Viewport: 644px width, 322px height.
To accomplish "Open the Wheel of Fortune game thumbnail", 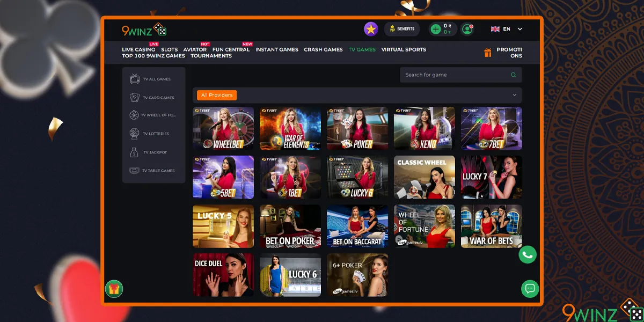I will pos(425,226).
